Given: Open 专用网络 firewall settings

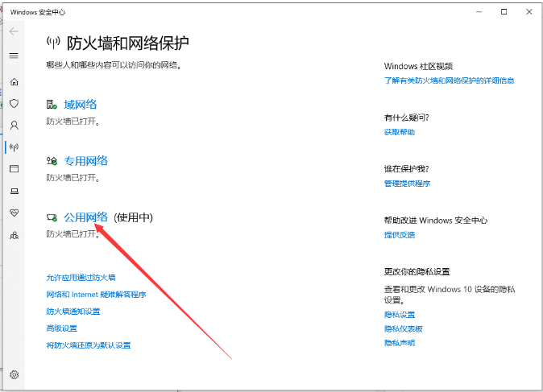Looking at the screenshot, I should (x=85, y=161).
